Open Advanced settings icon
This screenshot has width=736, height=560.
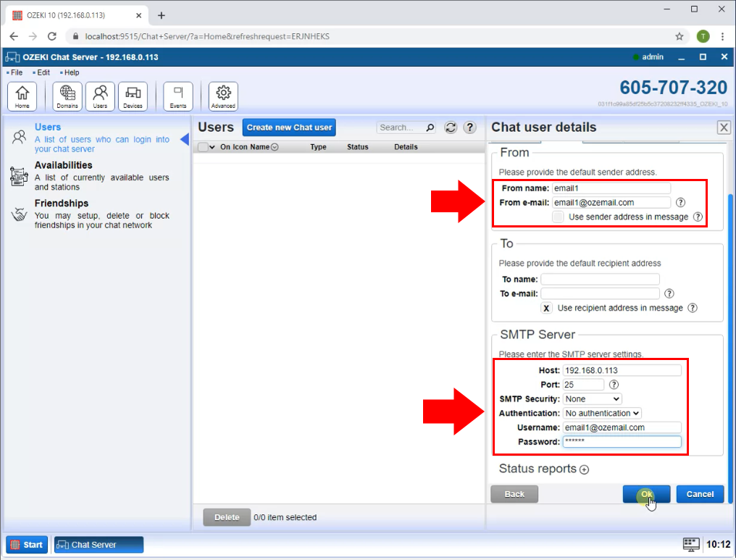pyautogui.click(x=222, y=95)
